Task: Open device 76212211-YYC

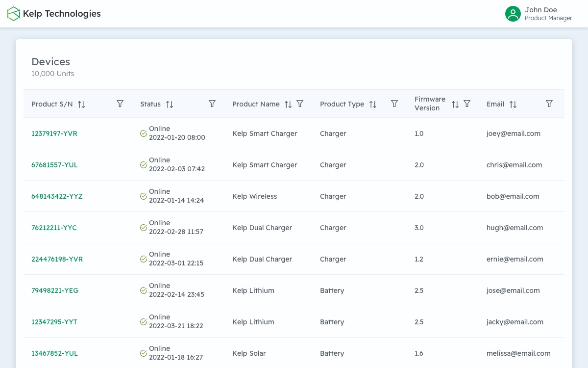Action: pos(54,228)
